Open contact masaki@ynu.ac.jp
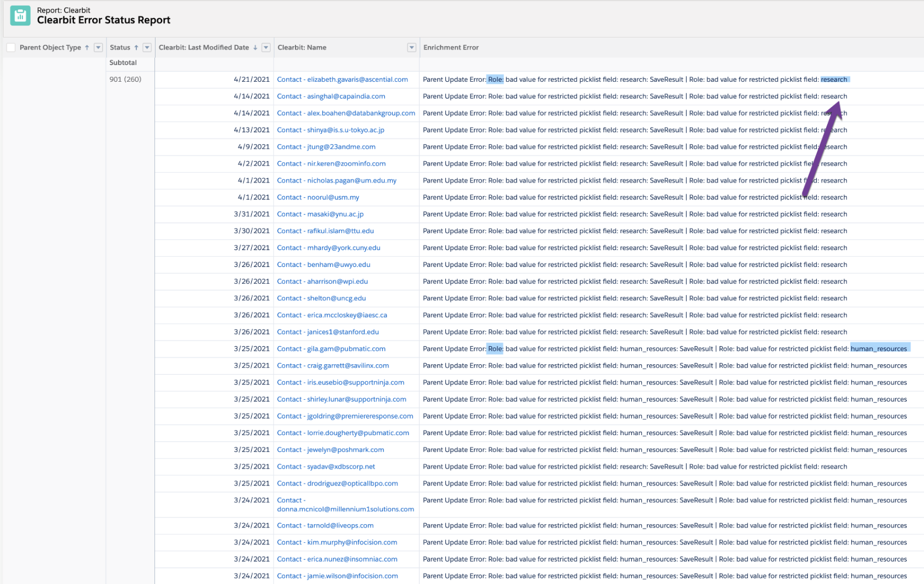 pyautogui.click(x=320, y=214)
